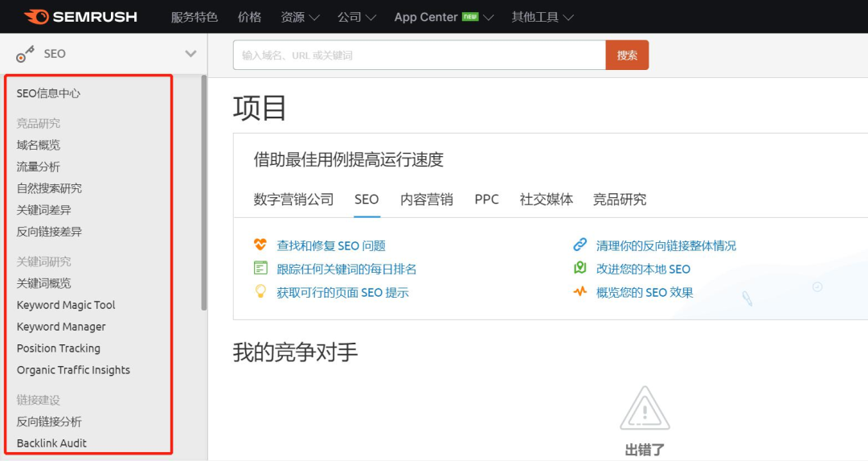Switch to the 数字营销公司 tab

click(x=293, y=200)
